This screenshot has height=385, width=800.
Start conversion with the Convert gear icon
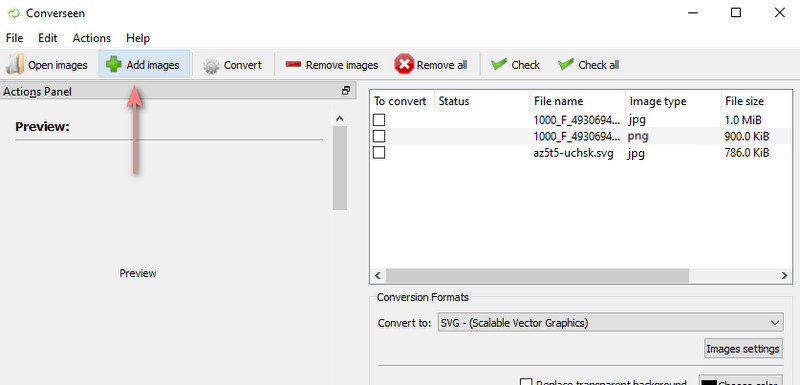211,66
